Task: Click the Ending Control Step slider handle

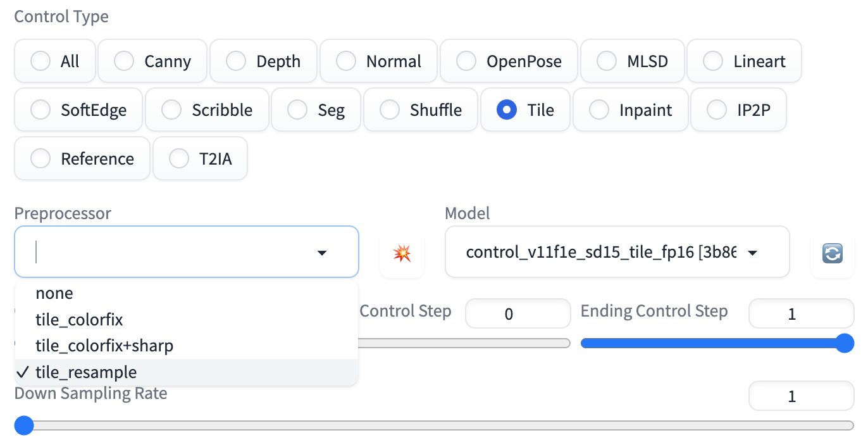Action: pos(844,343)
